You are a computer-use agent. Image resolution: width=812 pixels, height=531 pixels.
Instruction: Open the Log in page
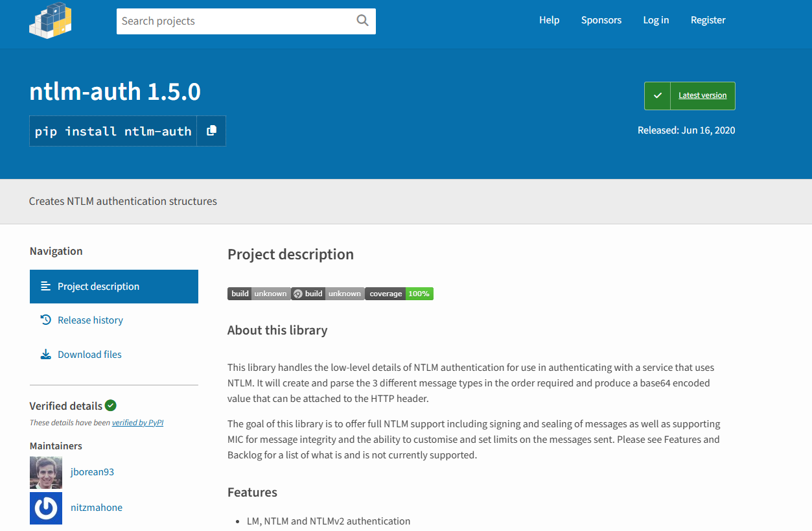click(656, 20)
